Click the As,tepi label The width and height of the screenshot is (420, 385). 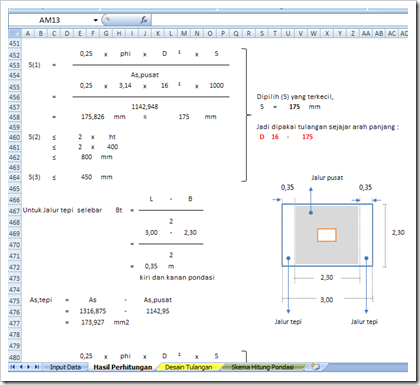41,300
